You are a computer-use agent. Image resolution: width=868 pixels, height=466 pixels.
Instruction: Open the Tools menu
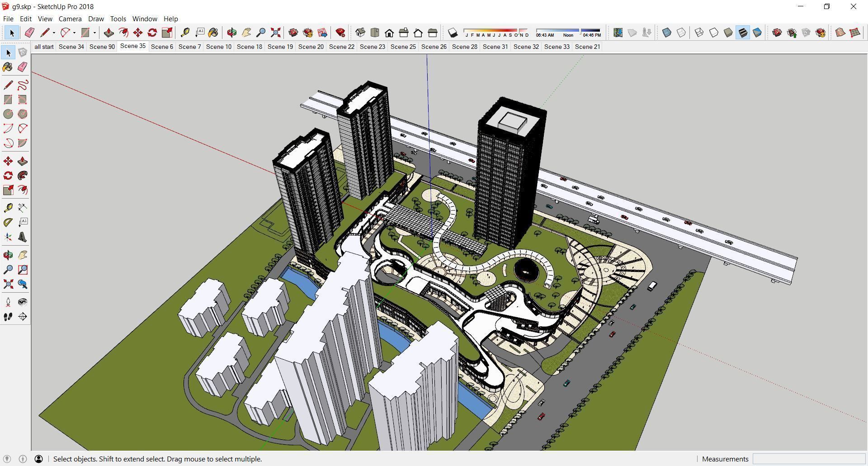click(x=118, y=19)
